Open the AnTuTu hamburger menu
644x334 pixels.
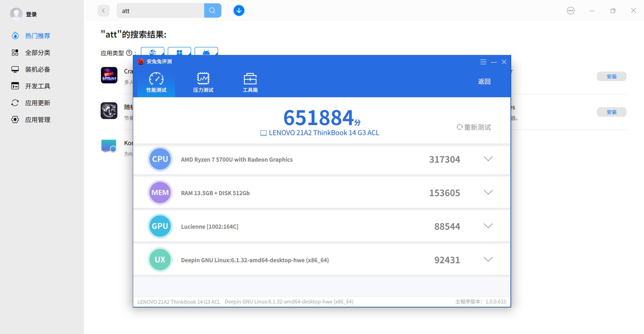point(483,62)
